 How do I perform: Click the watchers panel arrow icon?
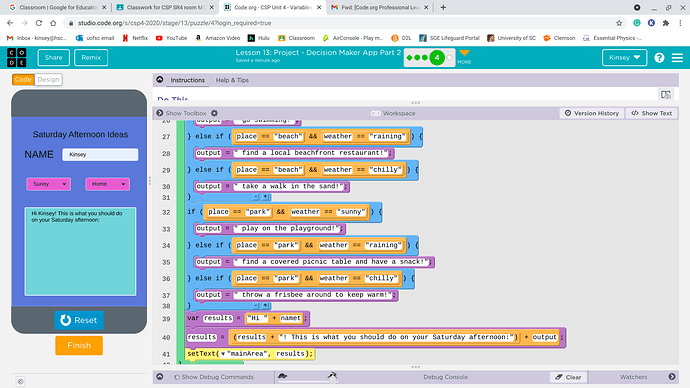(672, 377)
